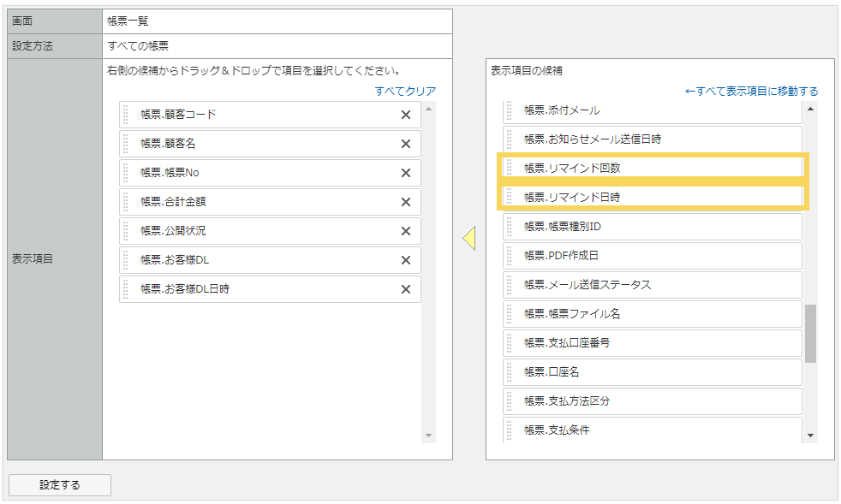Click down arrow of selected items scrollbar
The width and height of the screenshot is (841, 504).
[429, 436]
